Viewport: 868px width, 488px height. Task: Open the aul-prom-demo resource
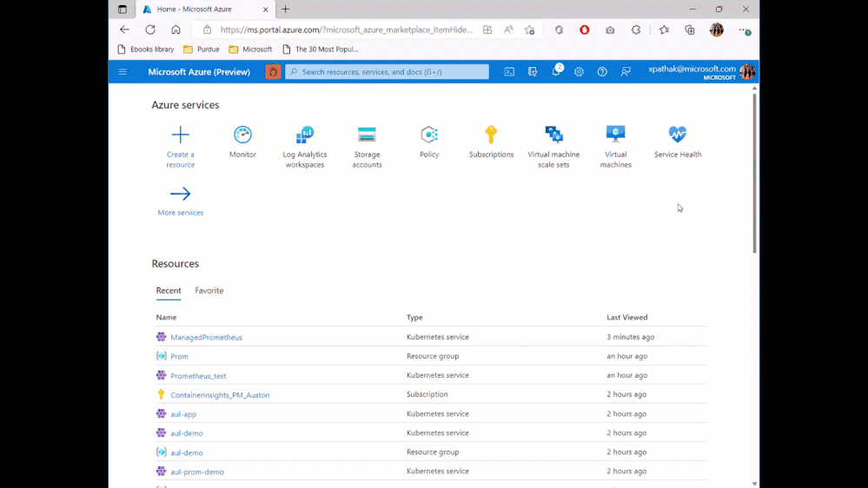click(197, 472)
